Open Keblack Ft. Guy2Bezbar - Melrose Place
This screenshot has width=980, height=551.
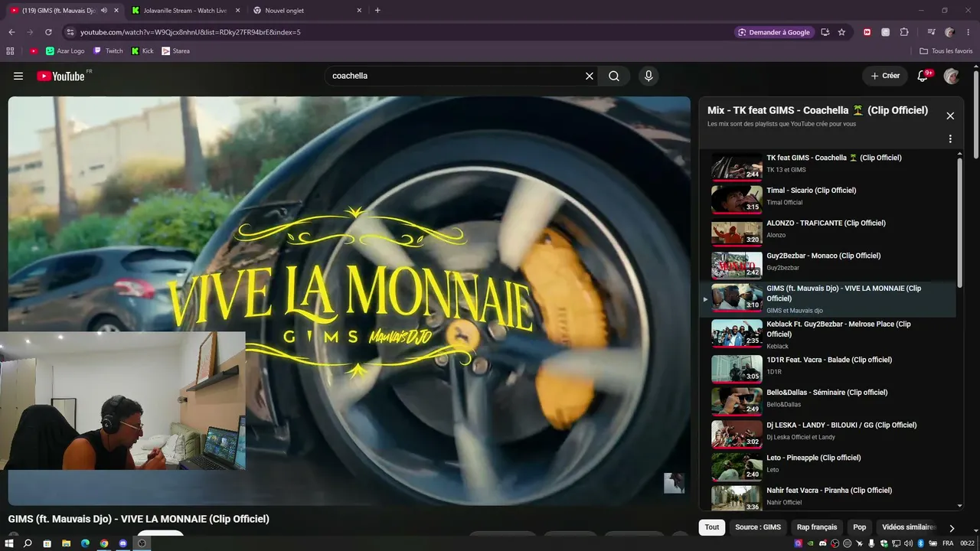(x=829, y=335)
